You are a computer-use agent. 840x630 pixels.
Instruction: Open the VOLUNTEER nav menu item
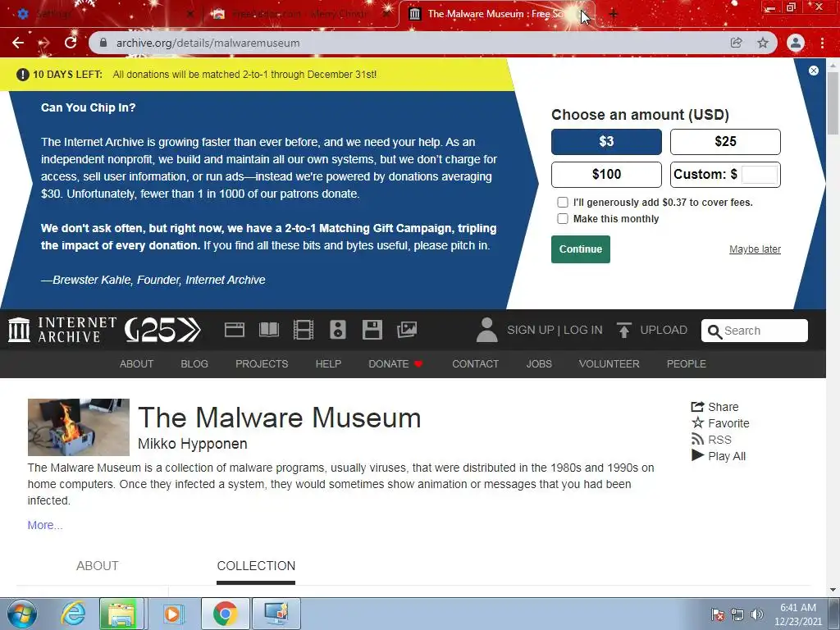coord(609,363)
